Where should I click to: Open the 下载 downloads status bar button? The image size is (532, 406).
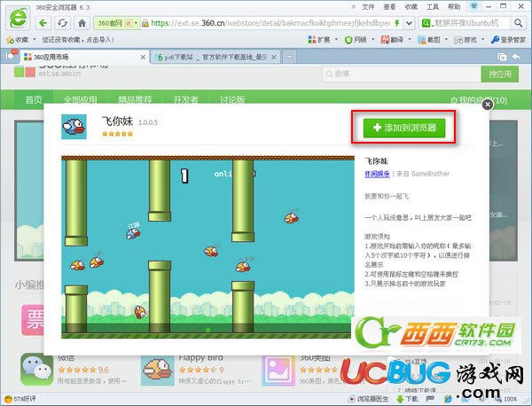[408, 399]
